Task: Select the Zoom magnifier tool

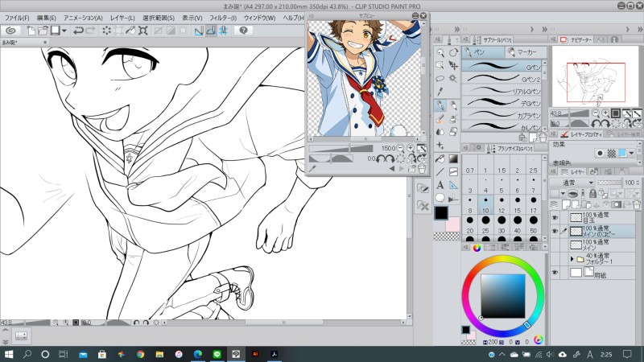Action: (440, 52)
